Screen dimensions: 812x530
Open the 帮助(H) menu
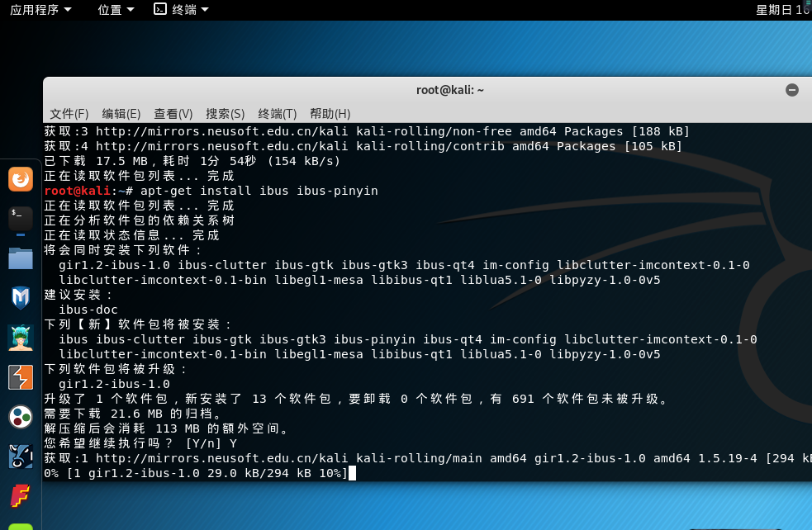click(330, 114)
